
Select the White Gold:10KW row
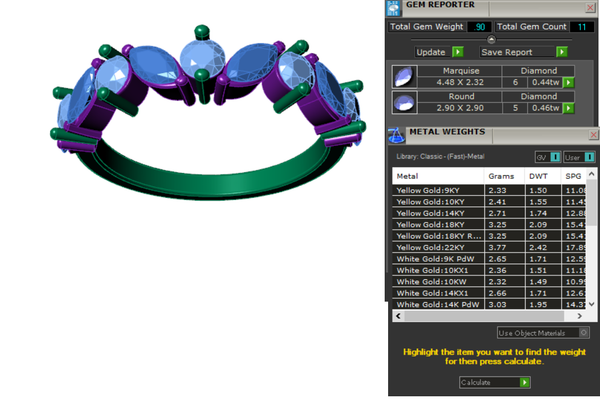coord(489,282)
